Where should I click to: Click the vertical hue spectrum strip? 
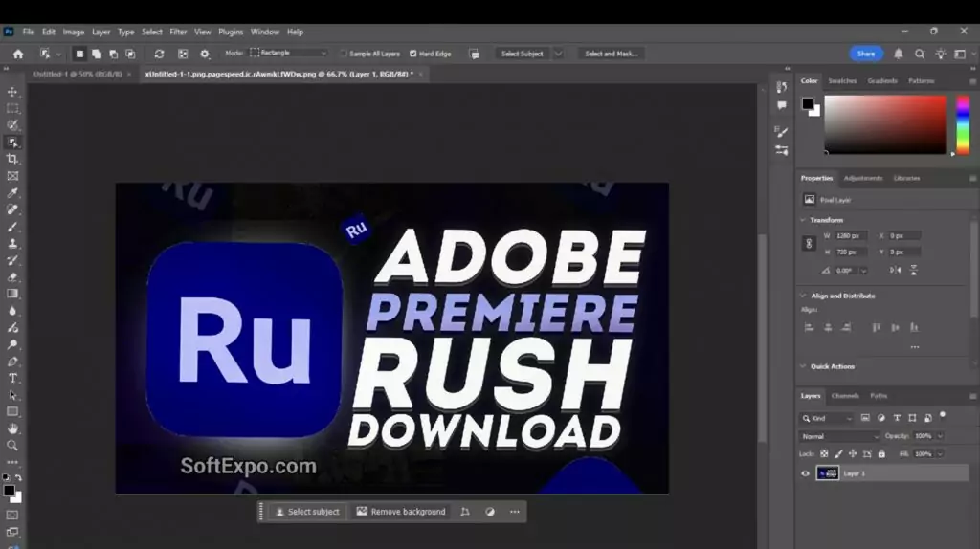click(x=963, y=124)
